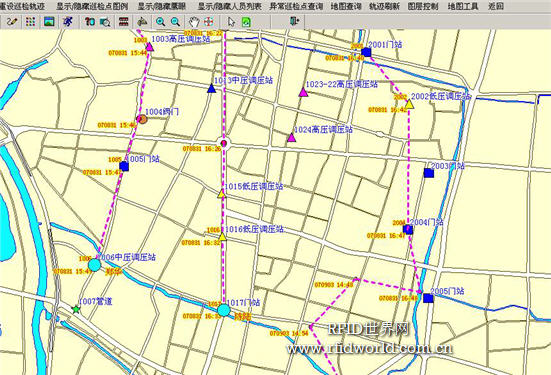The height and width of the screenshot is (375, 551).
Task: Click the map search magnifier-on-image icon
Action: 105,22
